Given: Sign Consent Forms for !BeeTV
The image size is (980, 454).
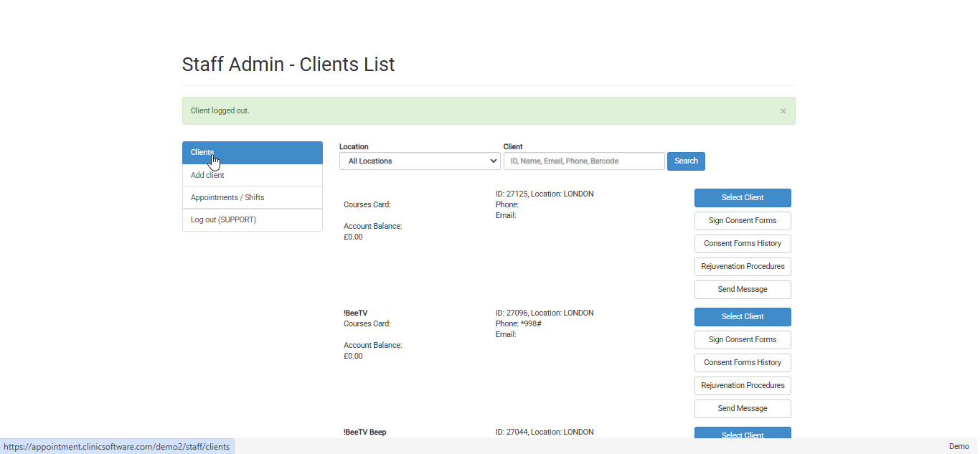Looking at the screenshot, I should (x=743, y=340).
